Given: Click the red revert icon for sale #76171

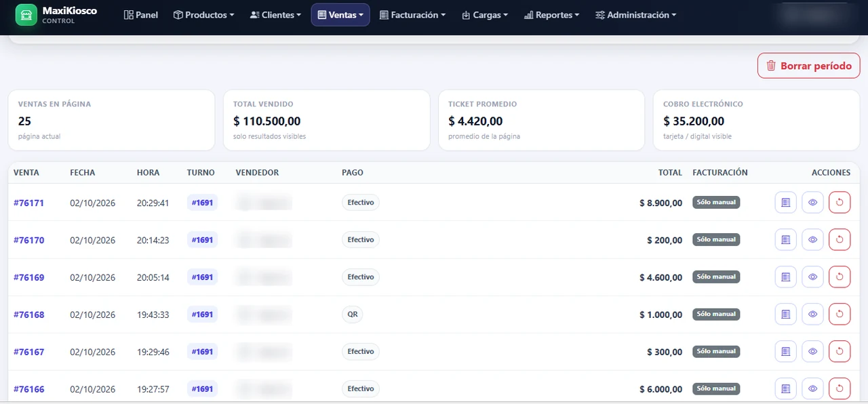Looking at the screenshot, I should tap(840, 202).
